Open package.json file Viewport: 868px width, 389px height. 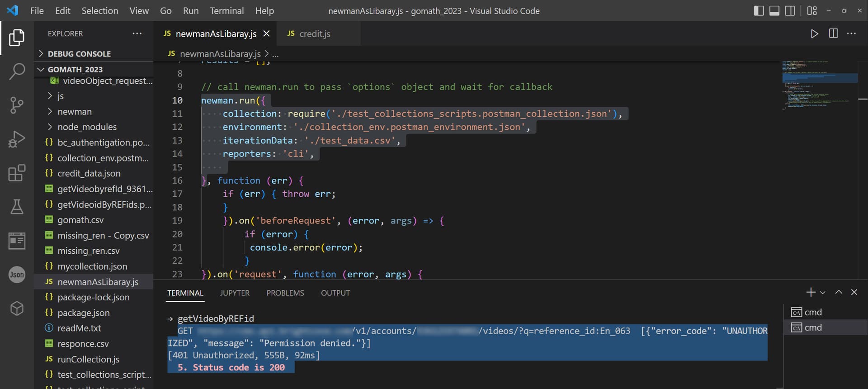point(94,313)
